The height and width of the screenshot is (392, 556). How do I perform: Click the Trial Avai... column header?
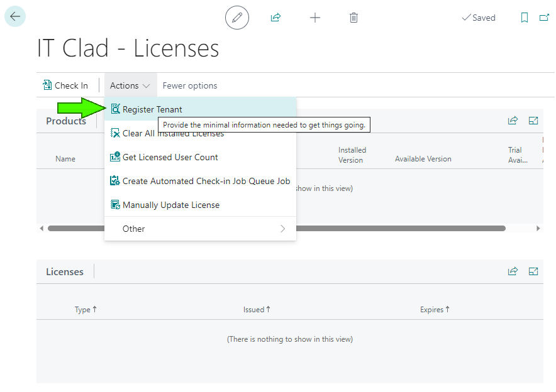pyautogui.click(x=518, y=155)
